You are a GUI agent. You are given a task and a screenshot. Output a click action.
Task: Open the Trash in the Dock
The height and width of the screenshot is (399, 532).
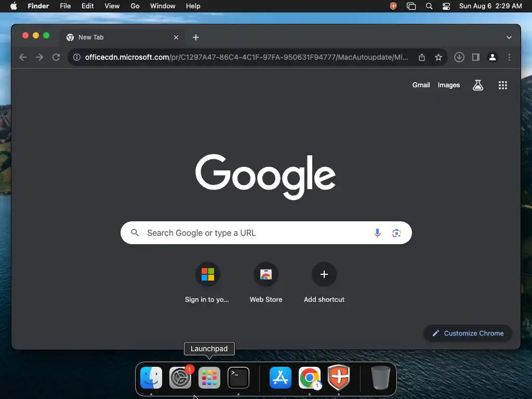pyautogui.click(x=380, y=378)
